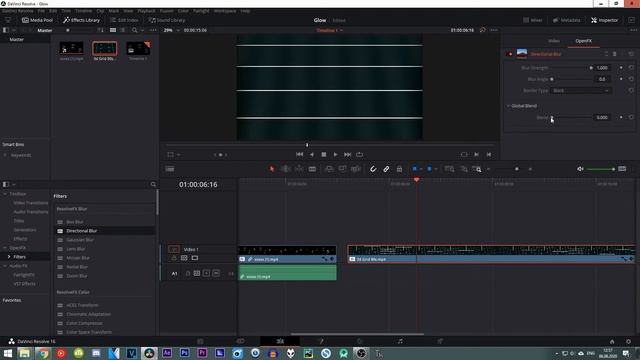Open the Edit Index panel
The height and width of the screenshot is (360, 640).
click(x=124, y=20)
